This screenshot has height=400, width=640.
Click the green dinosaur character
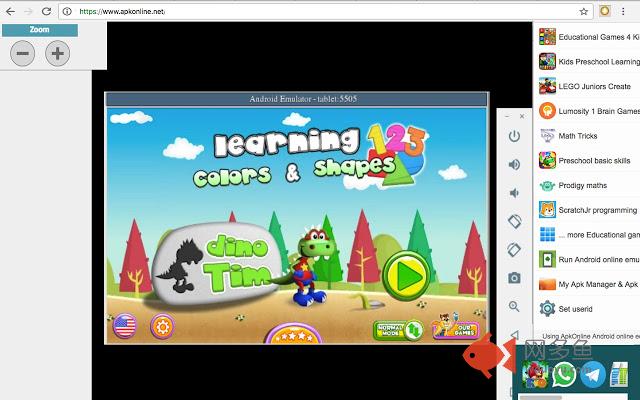pos(310,267)
